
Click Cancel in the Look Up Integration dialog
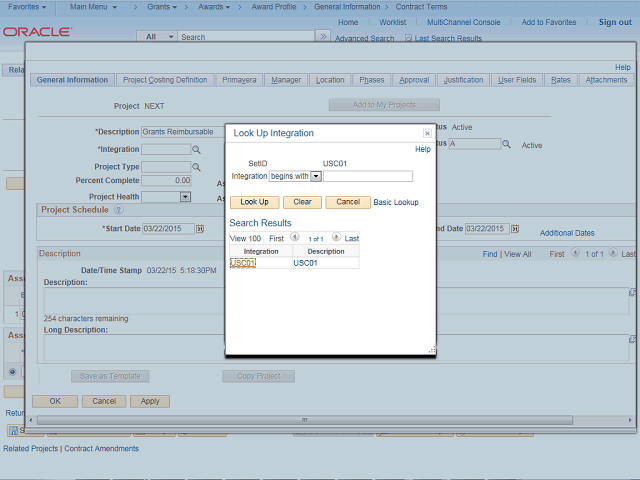(348, 202)
